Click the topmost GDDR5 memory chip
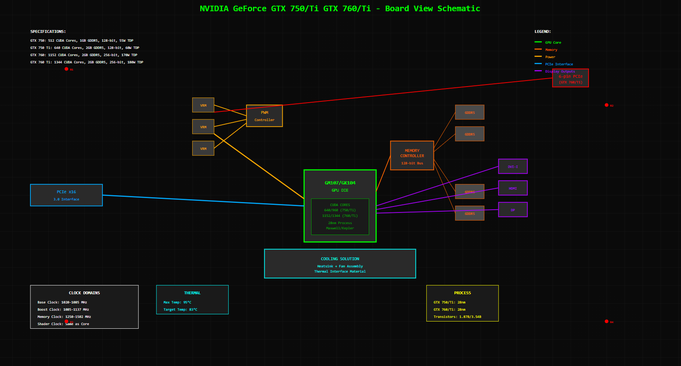The width and height of the screenshot is (681, 366). 469,112
